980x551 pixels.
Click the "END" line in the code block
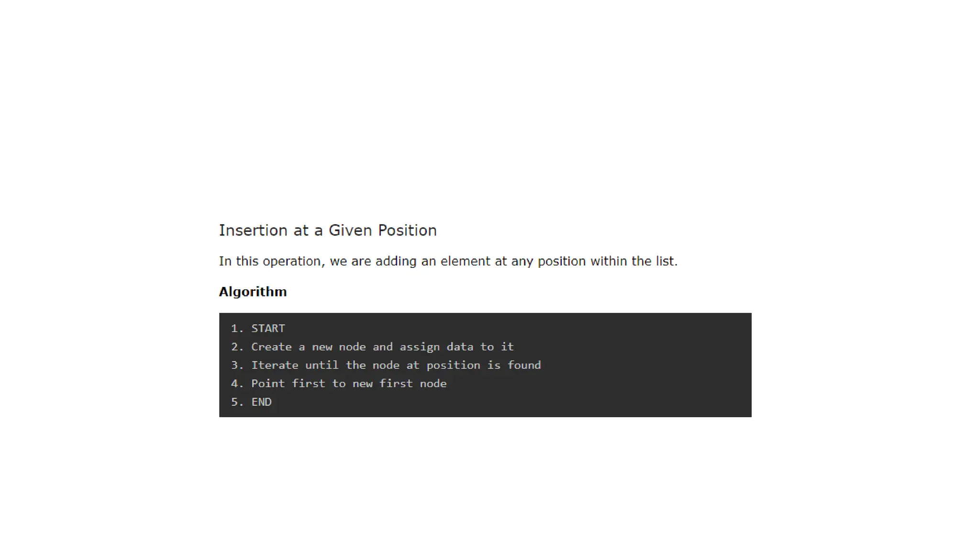pyautogui.click(x=261, y=402)
